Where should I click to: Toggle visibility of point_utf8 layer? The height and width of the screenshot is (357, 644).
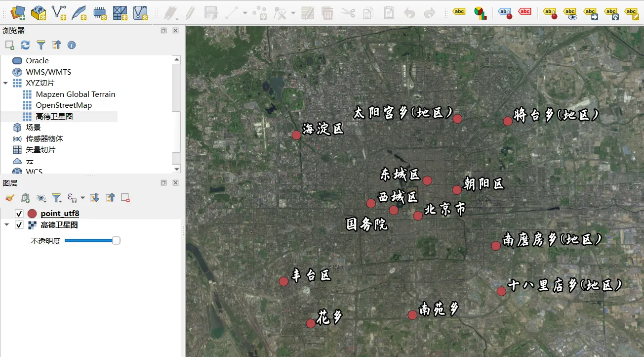coord(19,214)
